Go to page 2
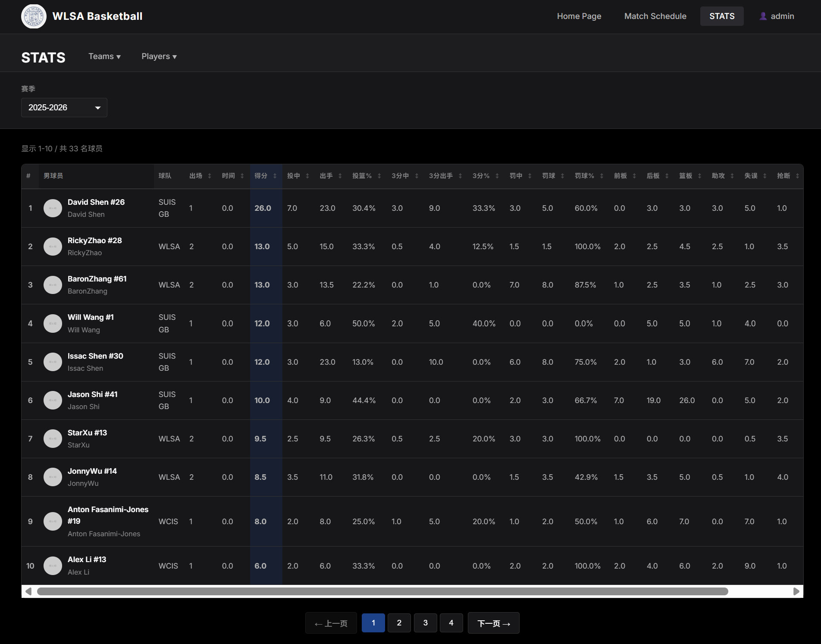The width and height of the screenshot is (821, 644). [x=399, y=623]
